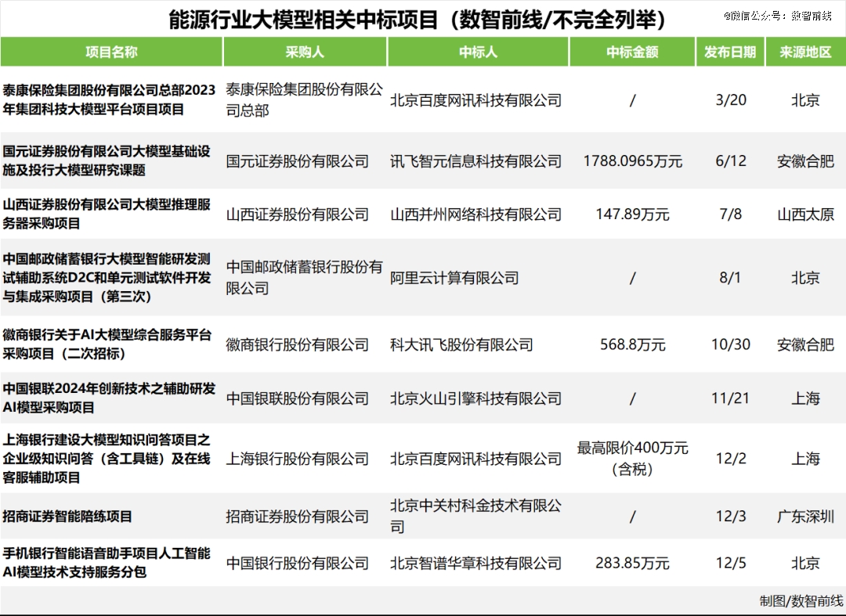The height and width of the screenshot is (616, 846).
Task: Click winner 阿里云计算有限公司
Action: pos(454,278)
